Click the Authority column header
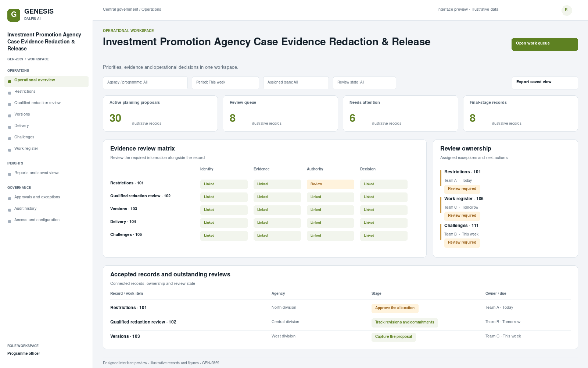The height and width of the screenshot is (368, 588). 315,169
